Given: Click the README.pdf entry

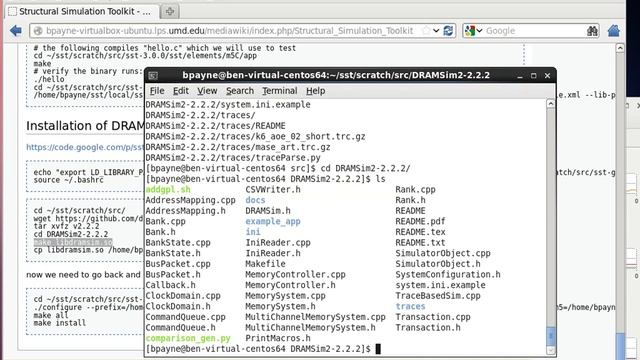Looking at the screenshot, I should (420, 221).
